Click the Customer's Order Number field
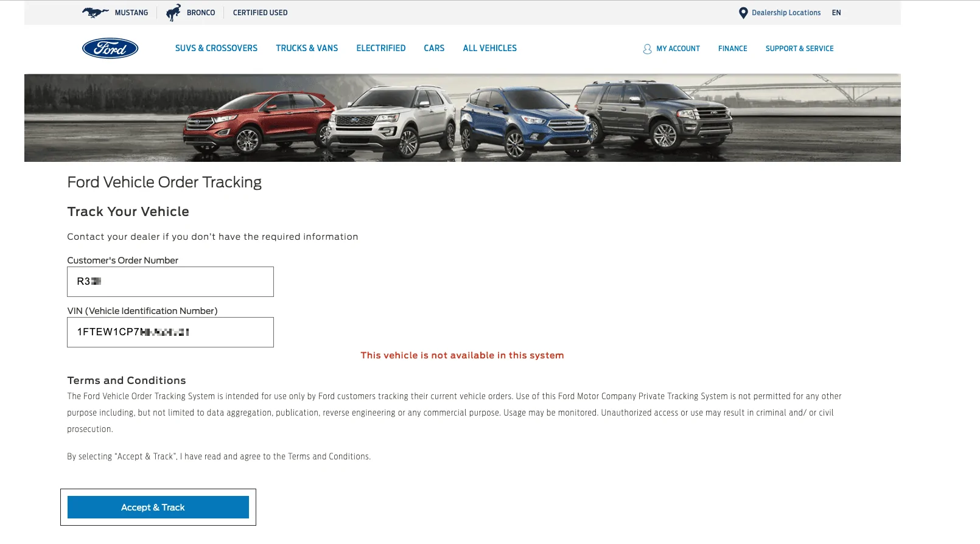Screen dimensions: 980x544 [170, 282]
